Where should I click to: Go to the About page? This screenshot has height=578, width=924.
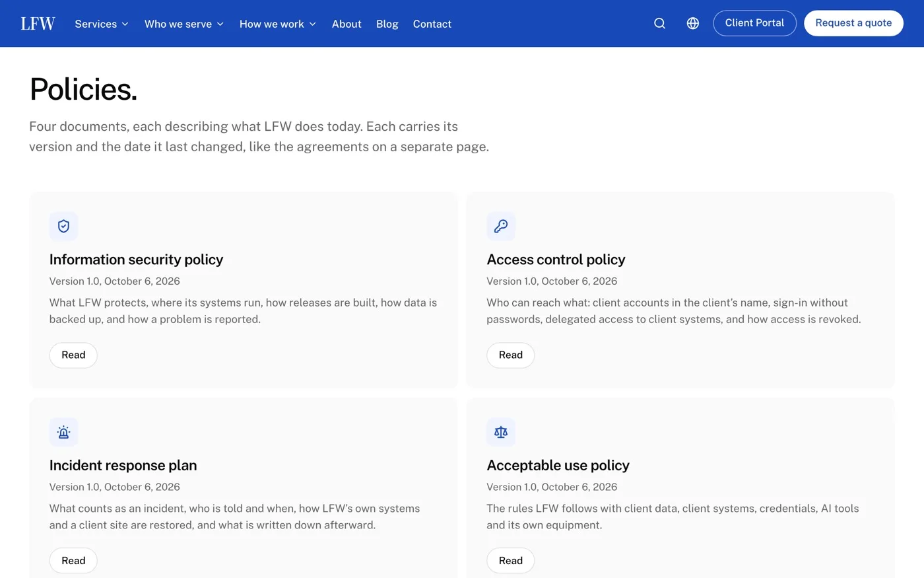(346, 24)
